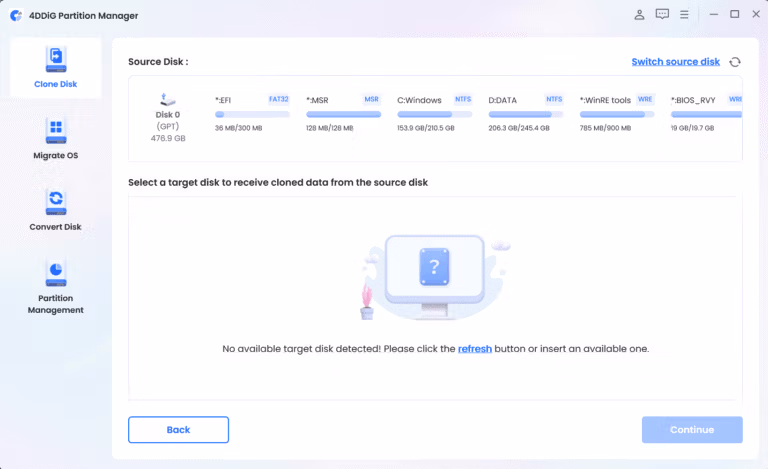Open the Clone Disk section icon
768x469 pixels.
coord(56,60)
